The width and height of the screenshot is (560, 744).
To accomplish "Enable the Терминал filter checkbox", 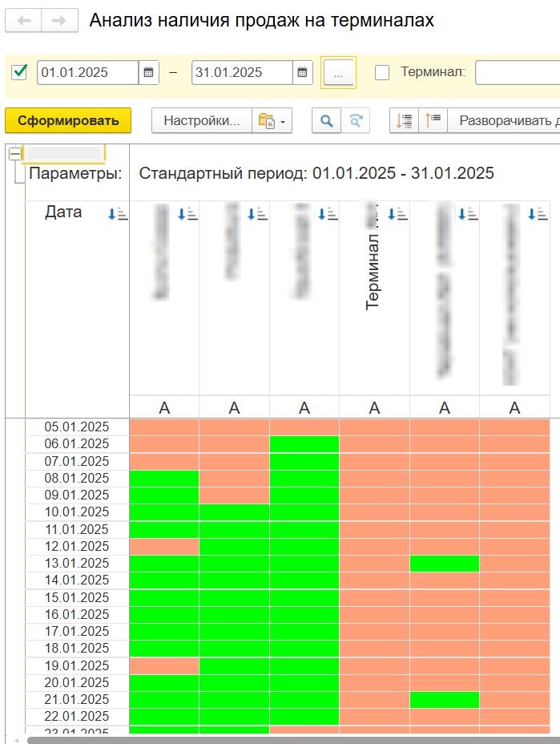I will 382,73.
